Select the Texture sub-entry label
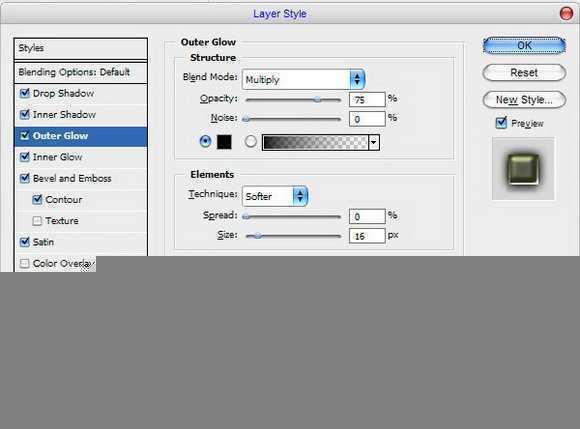 (62, 221)
